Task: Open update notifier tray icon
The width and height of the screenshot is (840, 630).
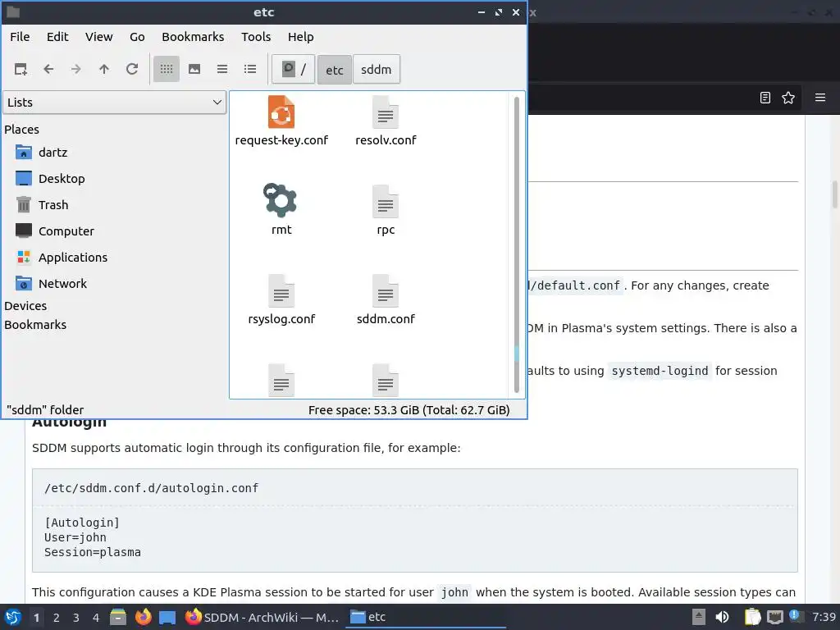Action: 796,617
